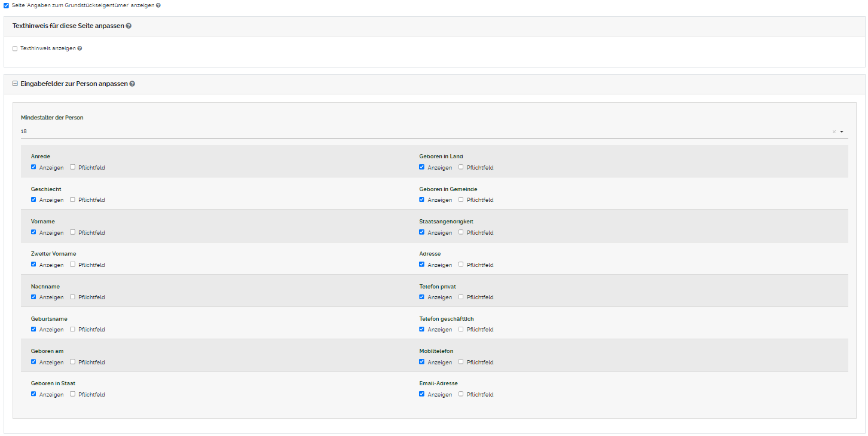Clear the Mindestalter value with the x icon
This screenshot has height=436, width=868.
point(834,132)
